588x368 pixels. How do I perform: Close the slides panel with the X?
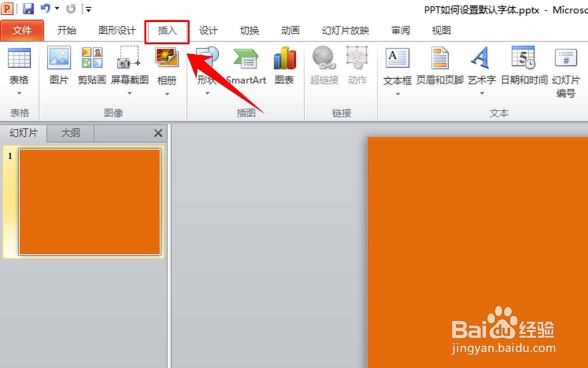(158, 133)
